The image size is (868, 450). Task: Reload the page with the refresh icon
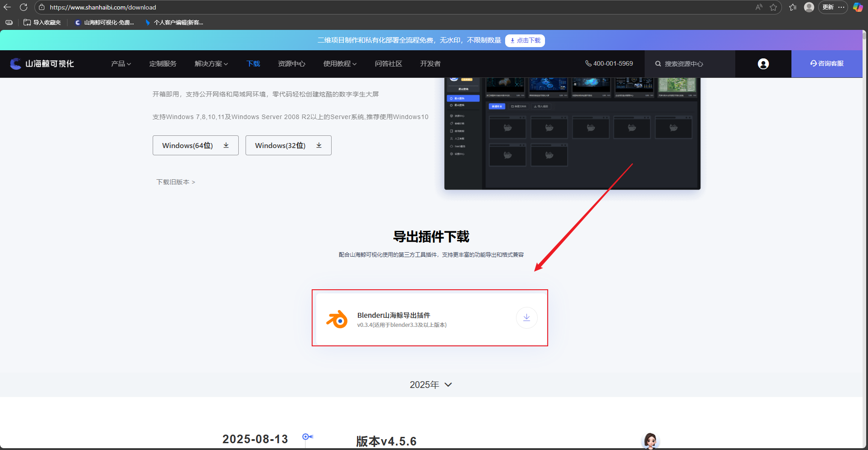pos(24,7)
